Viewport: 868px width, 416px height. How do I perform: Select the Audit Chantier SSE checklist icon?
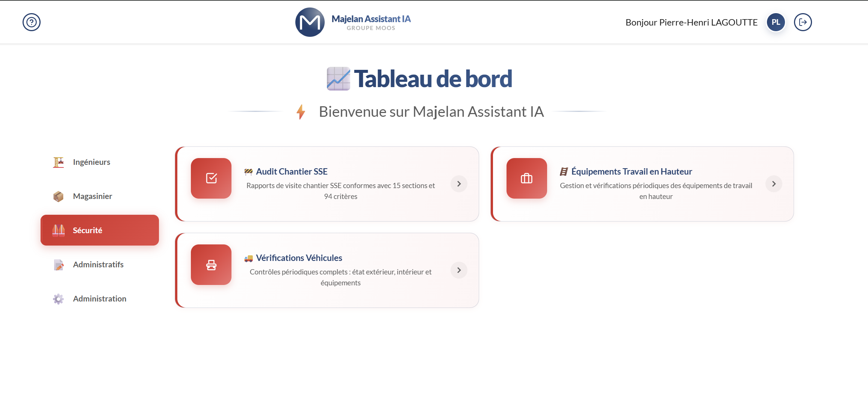click(x=211, y=178)
